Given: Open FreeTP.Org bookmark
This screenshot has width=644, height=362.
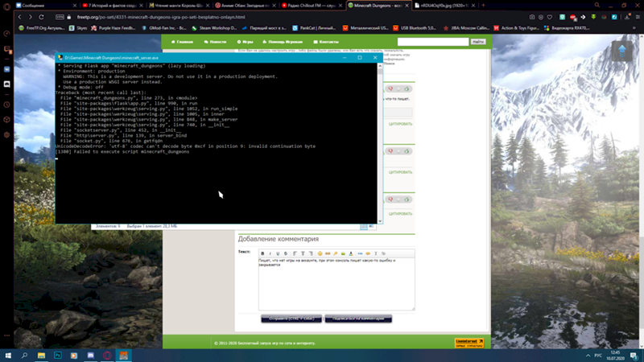Looking at the screenshot, I should [42, 28].
